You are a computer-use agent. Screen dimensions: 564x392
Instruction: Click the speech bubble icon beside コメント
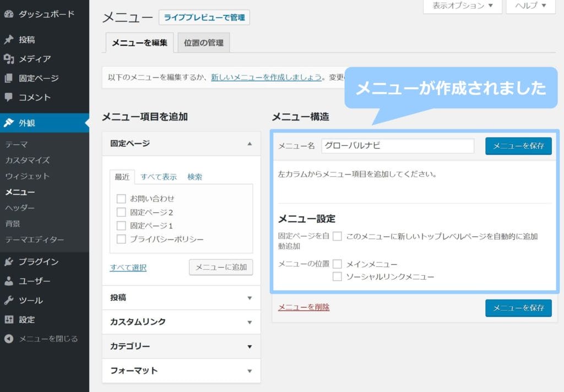click(x=9, y=97)
